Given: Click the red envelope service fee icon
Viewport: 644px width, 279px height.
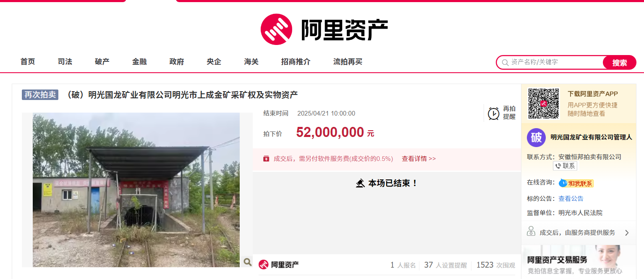Looking at the screenshot, I should pos(266,159).
